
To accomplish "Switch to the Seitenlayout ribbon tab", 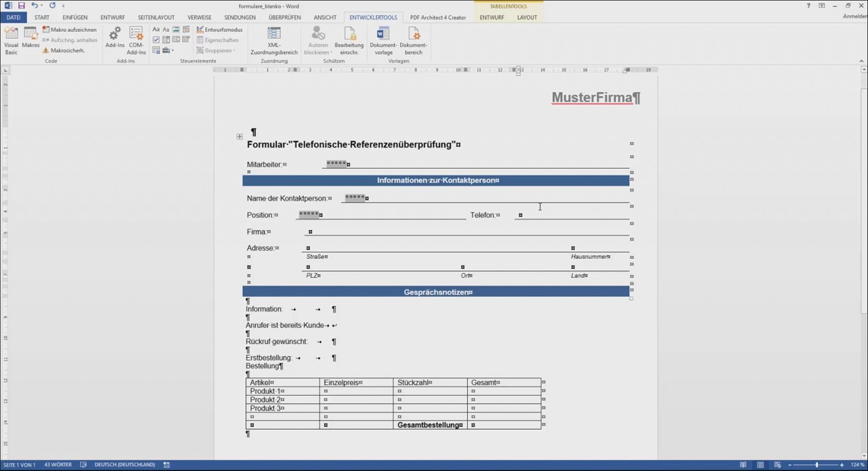I will (x=156, y=17).
